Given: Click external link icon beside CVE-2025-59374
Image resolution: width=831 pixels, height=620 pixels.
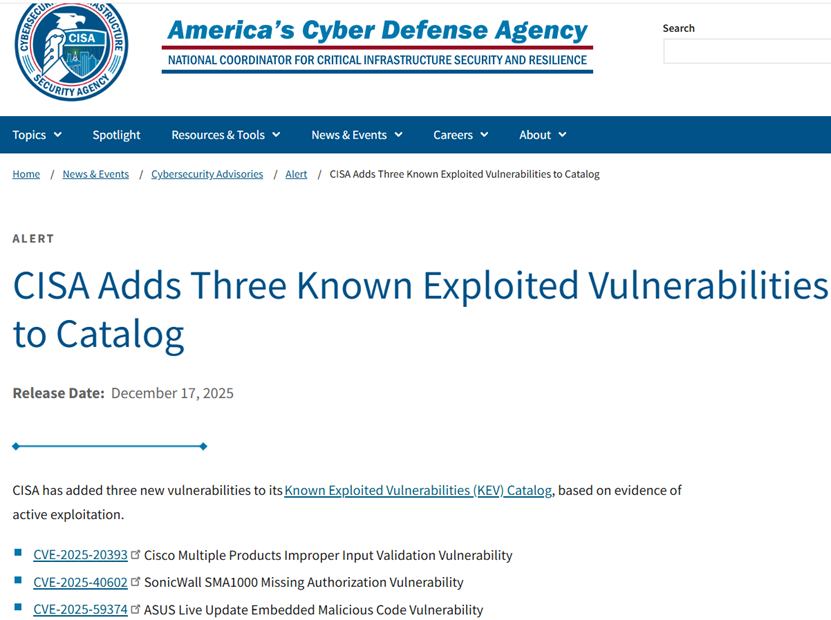Looking at the screenshot, I should (136, 608).
